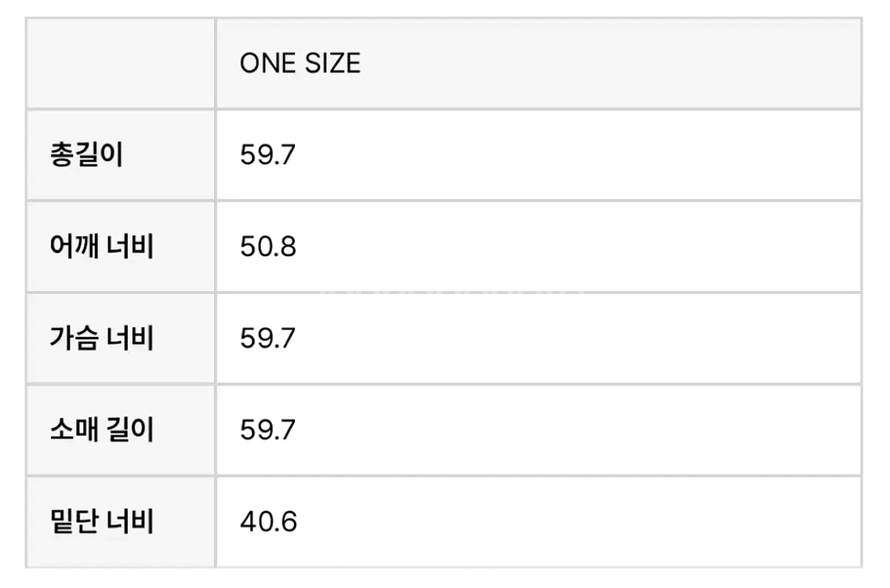
Task: Select the 59.7 value for 소매 길이
Action: 268,430
